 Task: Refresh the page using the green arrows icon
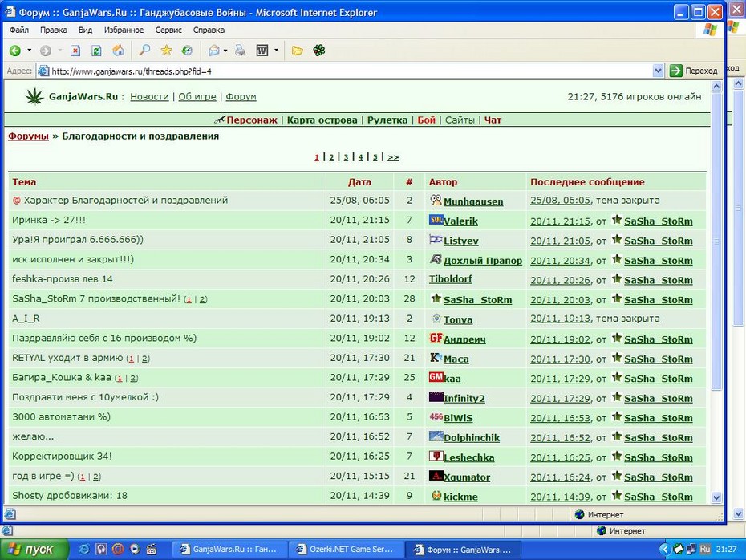click(96, 51)
